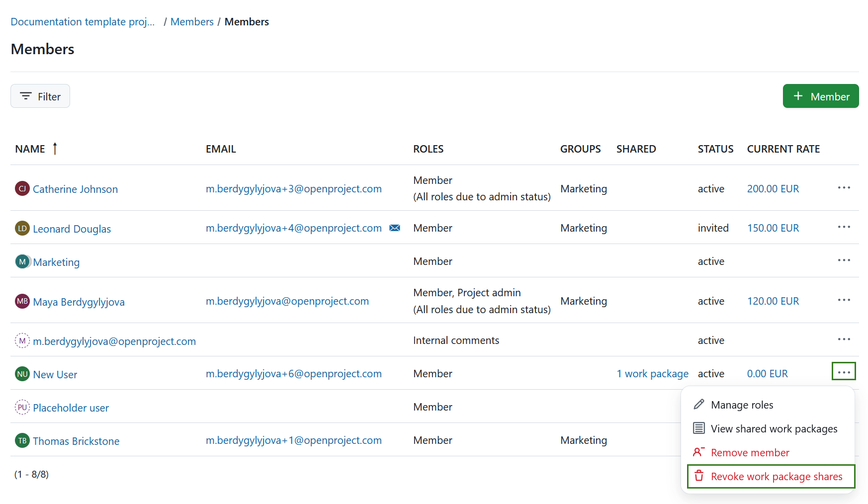Open the Documentation template project breadcrumb
The image size is (868, 504).
83,21
